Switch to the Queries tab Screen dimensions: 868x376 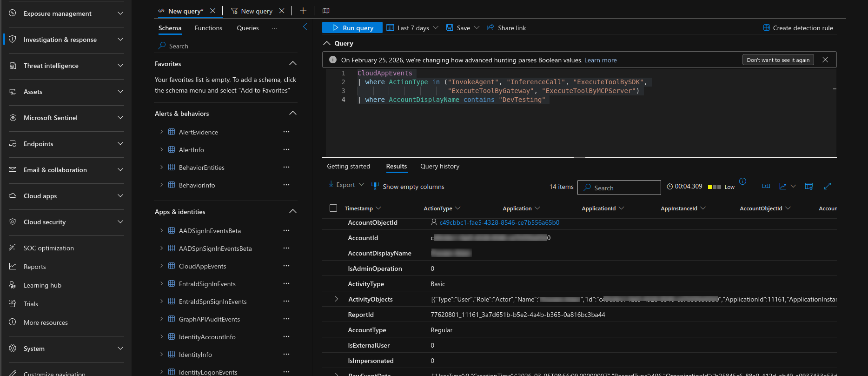click(248, 28)
